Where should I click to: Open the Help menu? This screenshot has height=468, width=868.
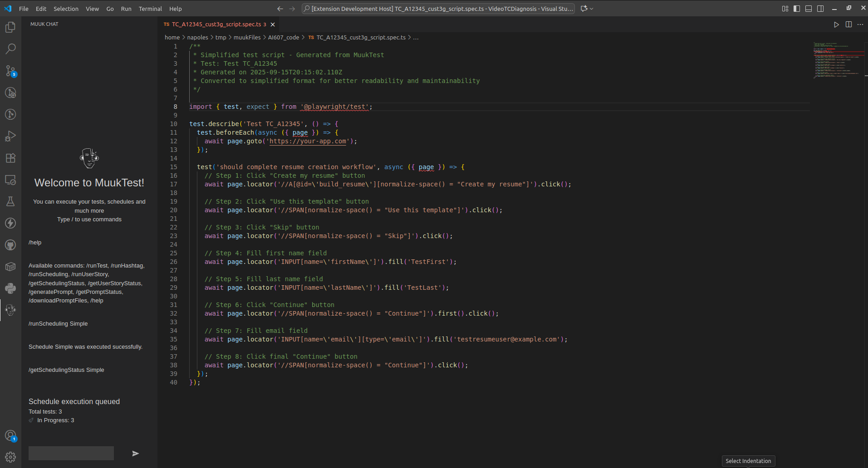tap(175, 9)
